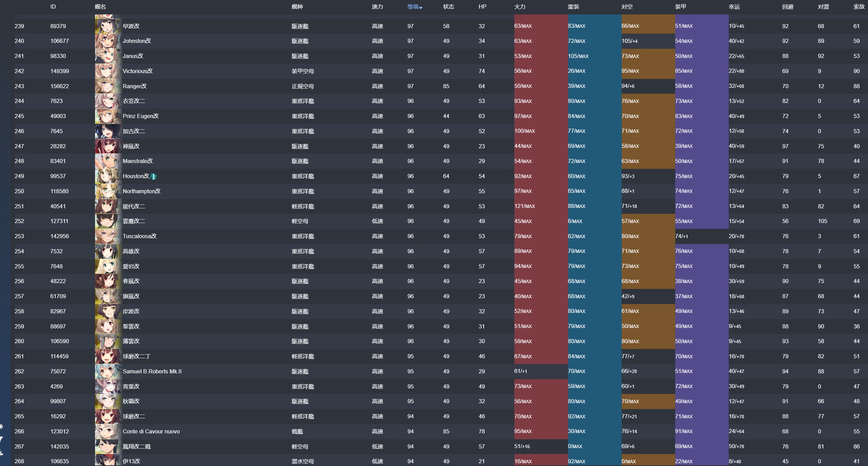Toggle sort arrow on 等级 column
Viewport: 868px width, 466px height.
coord(421,8)
